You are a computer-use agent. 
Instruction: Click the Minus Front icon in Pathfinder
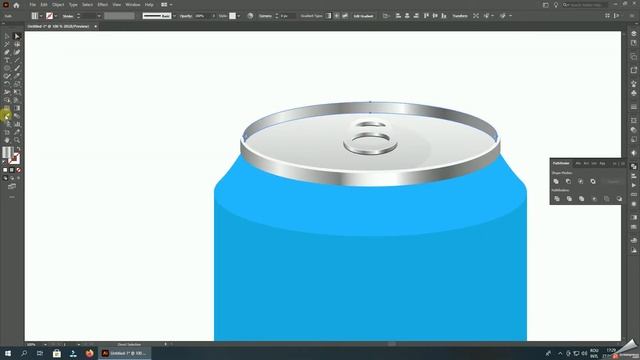568,181
